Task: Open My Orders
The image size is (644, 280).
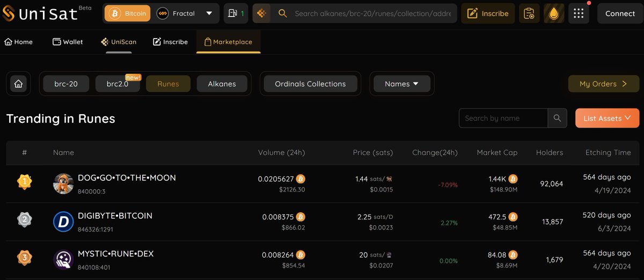Action: (603, 84)
